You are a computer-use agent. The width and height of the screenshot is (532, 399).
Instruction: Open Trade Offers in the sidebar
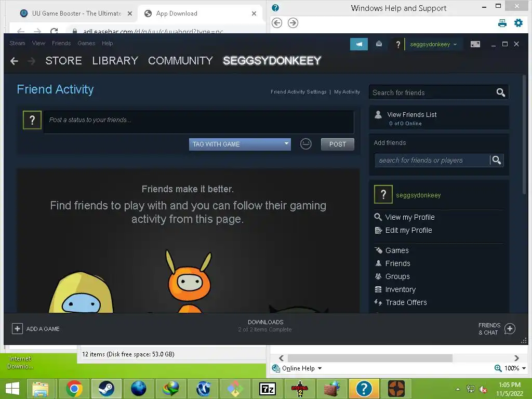tap(406, 302)
